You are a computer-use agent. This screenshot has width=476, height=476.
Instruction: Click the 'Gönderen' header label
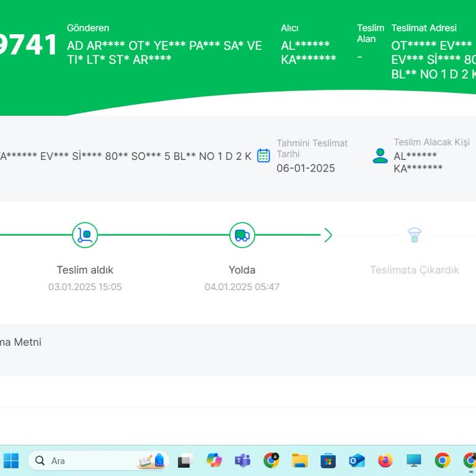88,28
